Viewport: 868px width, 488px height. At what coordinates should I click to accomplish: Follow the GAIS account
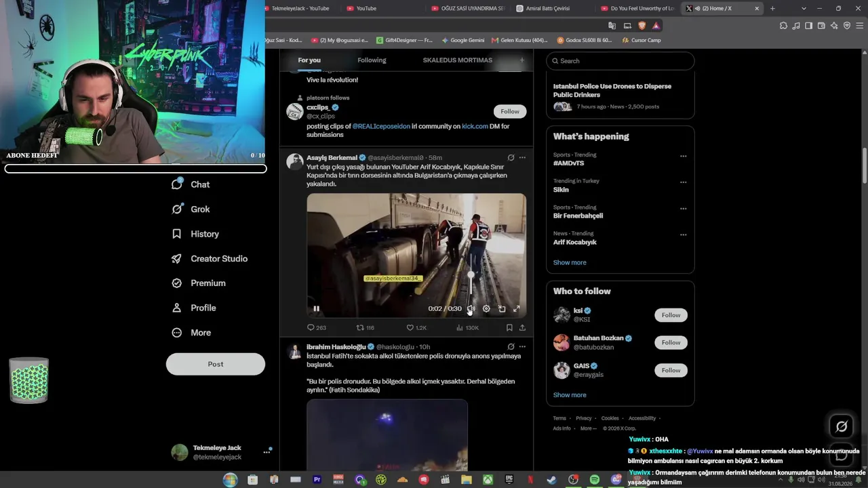pos(671,370)
